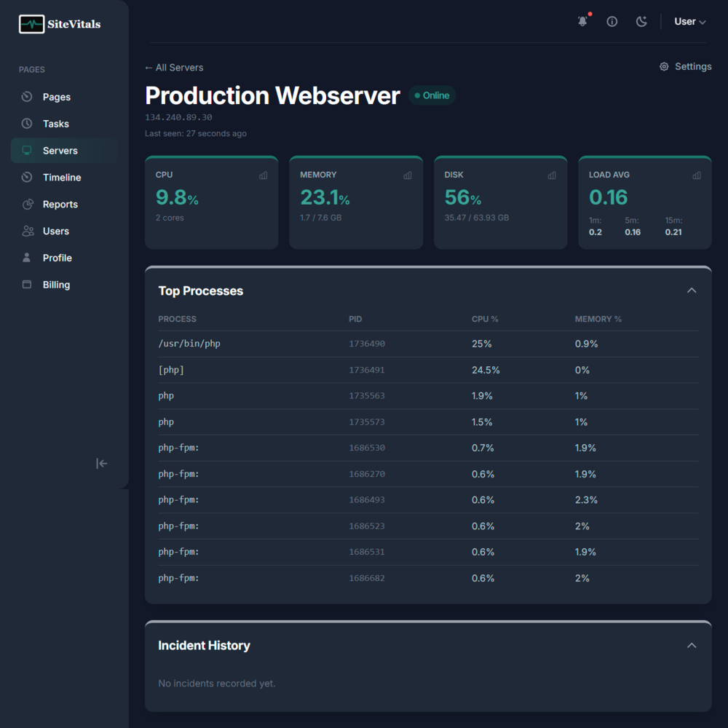
Task: Click the info icon in the header
Action: coord(612,21)
